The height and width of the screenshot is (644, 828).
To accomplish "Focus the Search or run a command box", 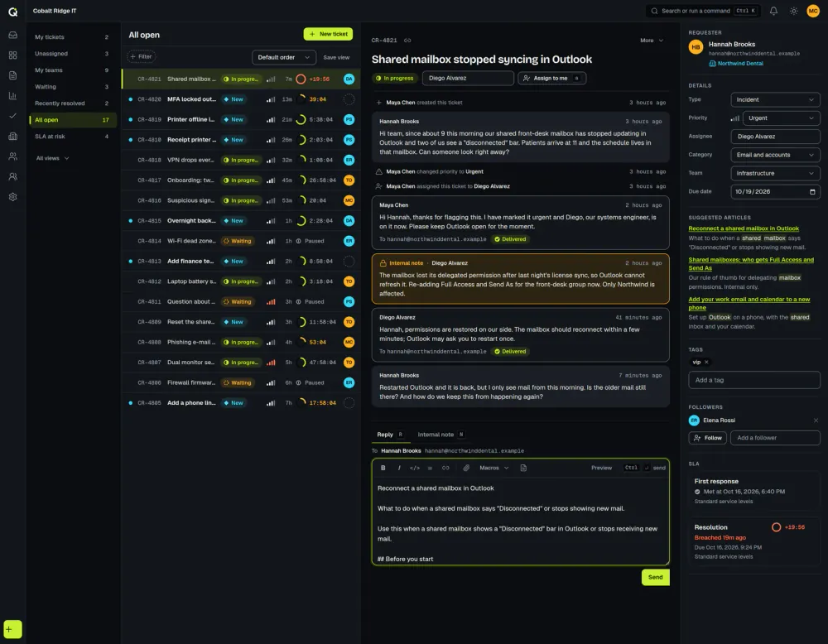I will click(x=703, y=11).
